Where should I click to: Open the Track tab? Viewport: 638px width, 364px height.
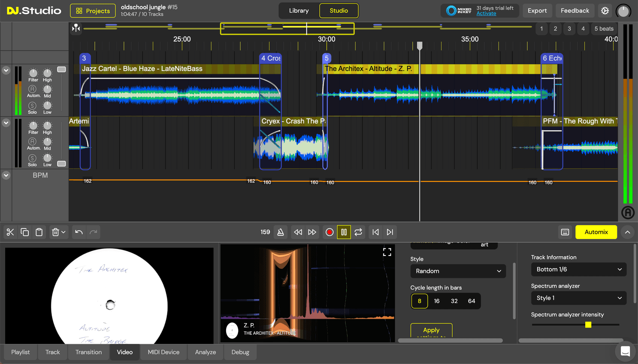tap(53, 352)
